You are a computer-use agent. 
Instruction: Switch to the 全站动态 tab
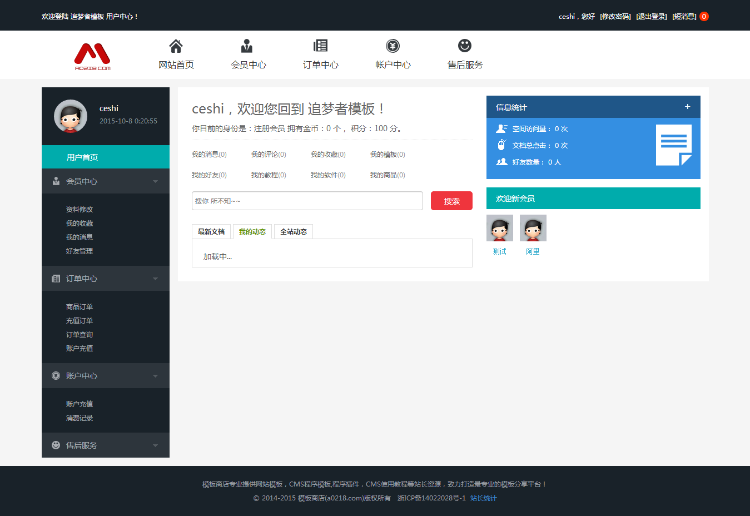point(294,231)
